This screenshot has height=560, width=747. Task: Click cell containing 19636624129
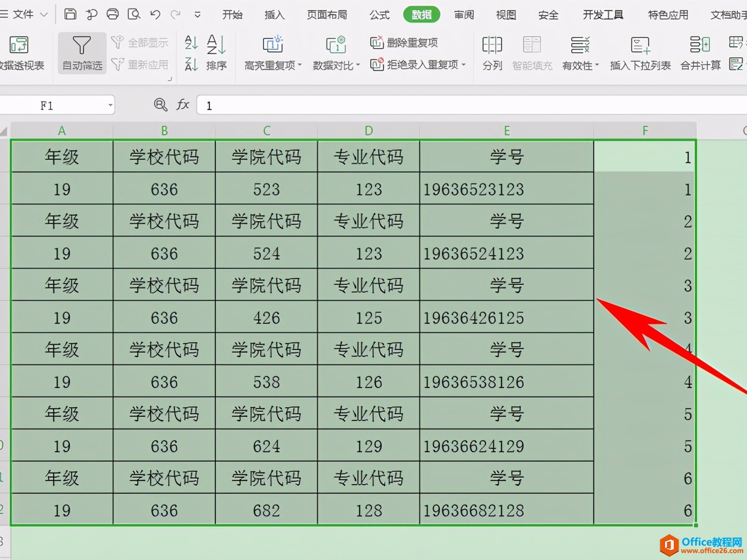(x=507, y=445)
